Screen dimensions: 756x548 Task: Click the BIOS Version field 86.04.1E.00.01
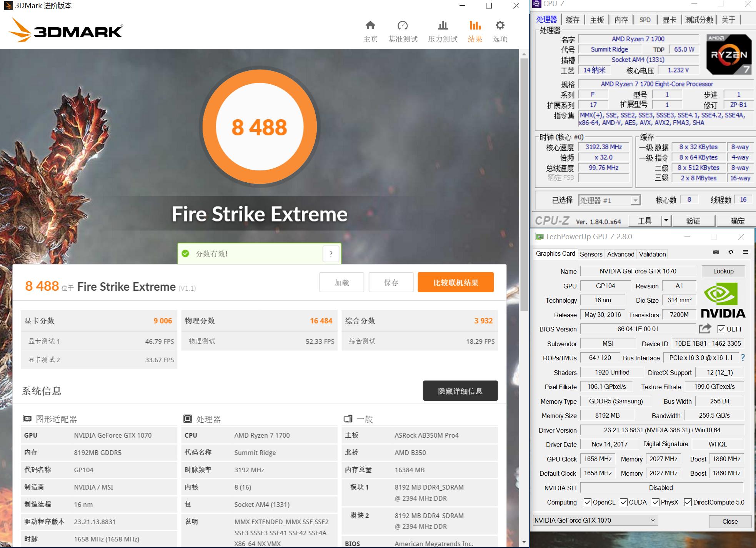point(638,329)
